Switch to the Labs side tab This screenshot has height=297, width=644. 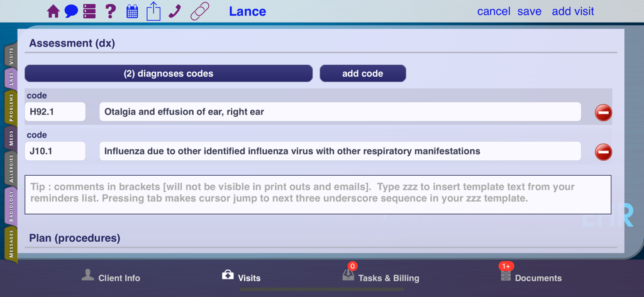point(11,78)
